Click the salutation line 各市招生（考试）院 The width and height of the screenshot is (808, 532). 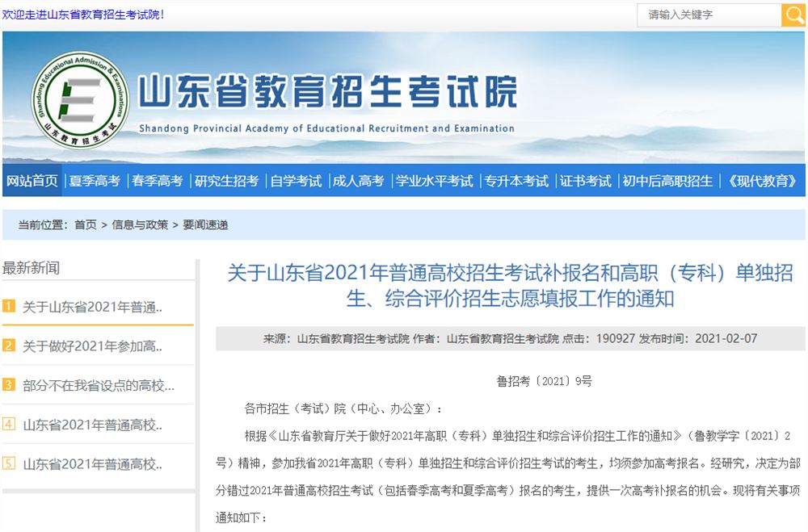[x=343, y=409]
